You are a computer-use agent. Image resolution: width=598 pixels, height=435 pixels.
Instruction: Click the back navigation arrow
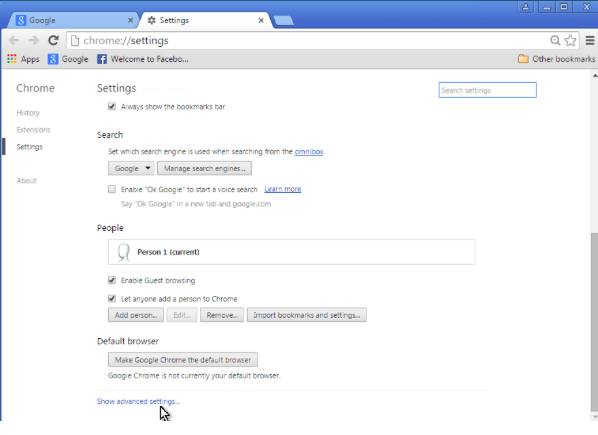(x=14, y=40)
